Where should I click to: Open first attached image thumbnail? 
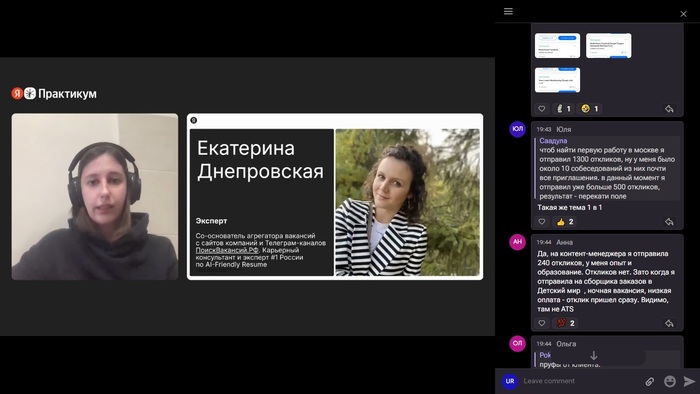tap(557, 46)
